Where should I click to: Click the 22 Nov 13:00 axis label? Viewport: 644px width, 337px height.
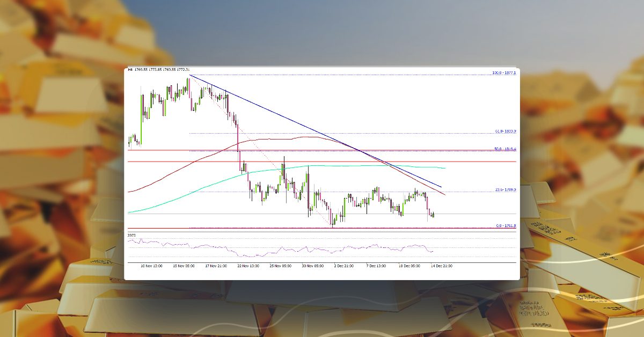[249, 265]
